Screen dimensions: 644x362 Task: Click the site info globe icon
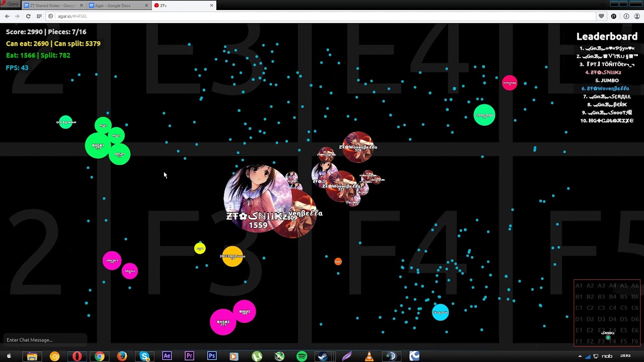click(50, 16)
